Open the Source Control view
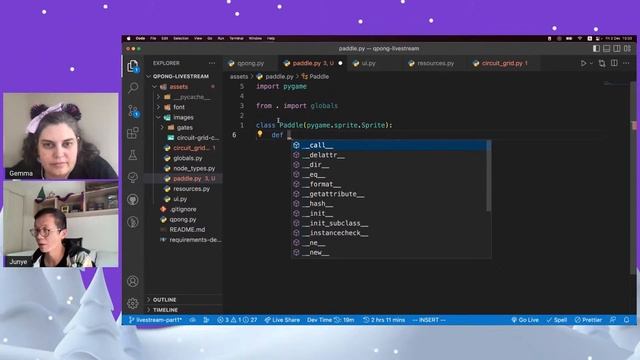The image size is (640, 360). tap(133, 111)
